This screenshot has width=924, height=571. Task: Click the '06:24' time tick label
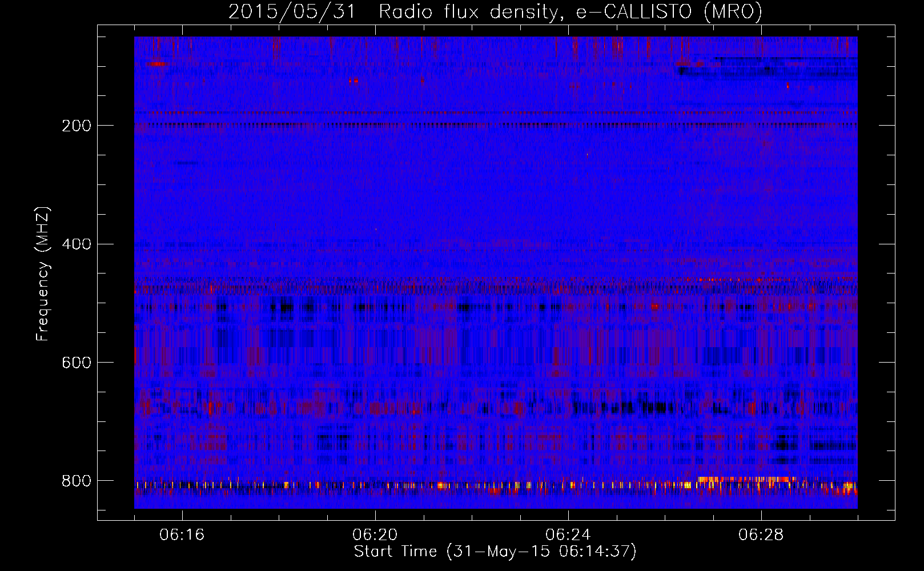click(568, 535)
